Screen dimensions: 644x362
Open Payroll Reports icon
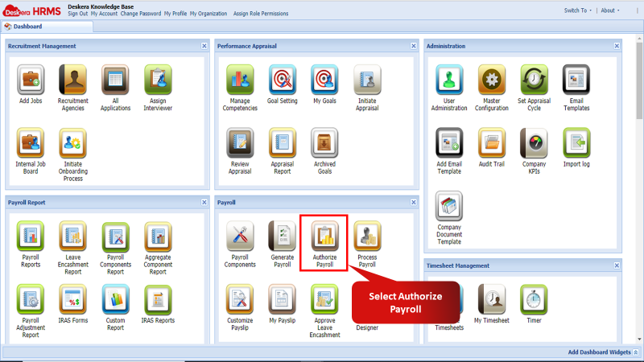pos(31,236)
